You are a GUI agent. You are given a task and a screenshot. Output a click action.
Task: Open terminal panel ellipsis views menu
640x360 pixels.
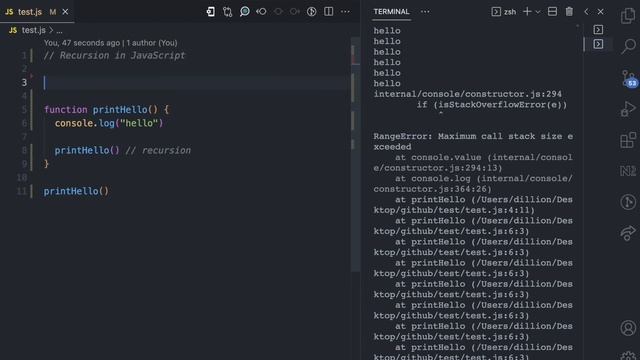click(425, 11)
